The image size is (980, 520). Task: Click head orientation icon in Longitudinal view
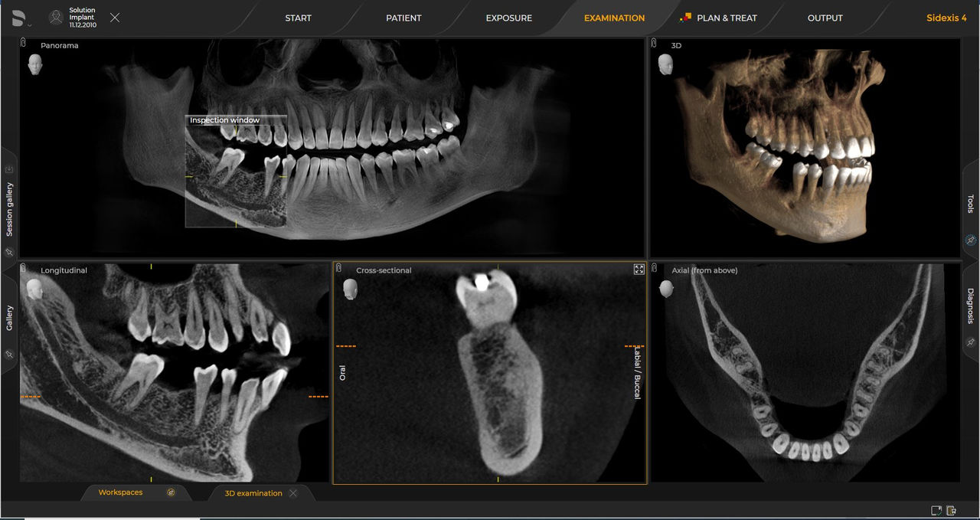point(34,289)
